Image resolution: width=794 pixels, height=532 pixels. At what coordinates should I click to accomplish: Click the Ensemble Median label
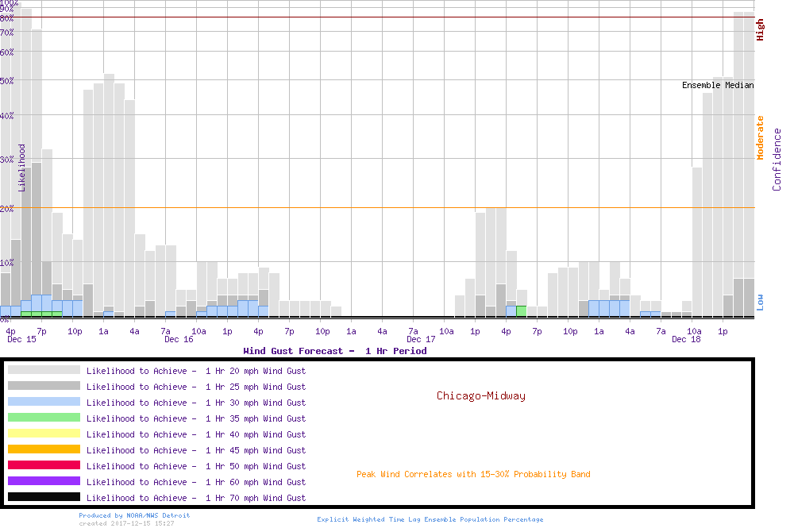(x=718, y=85)
